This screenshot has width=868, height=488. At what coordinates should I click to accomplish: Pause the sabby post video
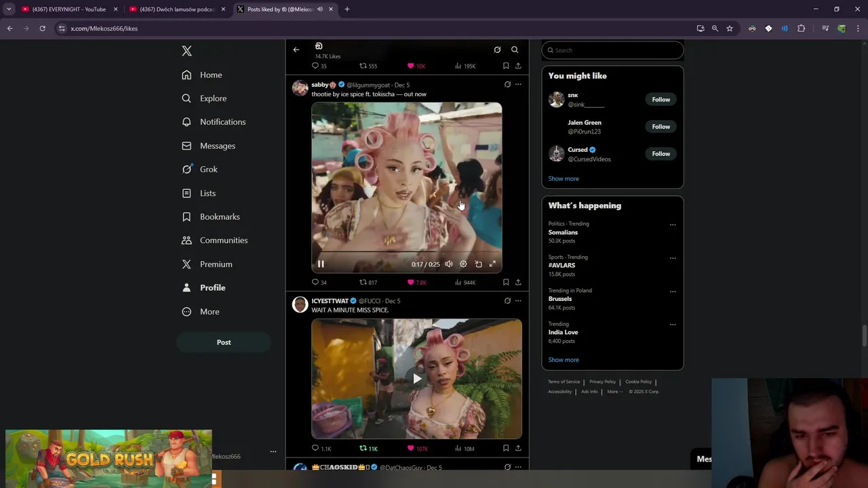pos(321,264)
